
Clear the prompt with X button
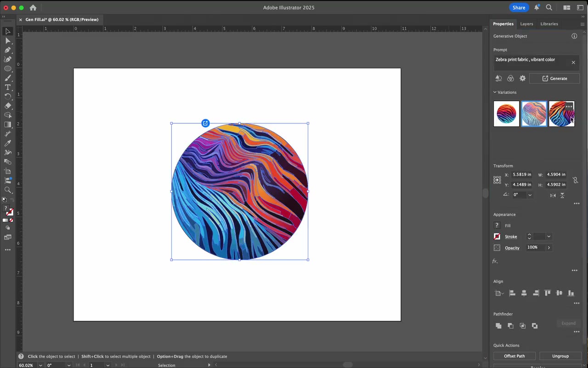pyautogui.click(x=573, y=63)
